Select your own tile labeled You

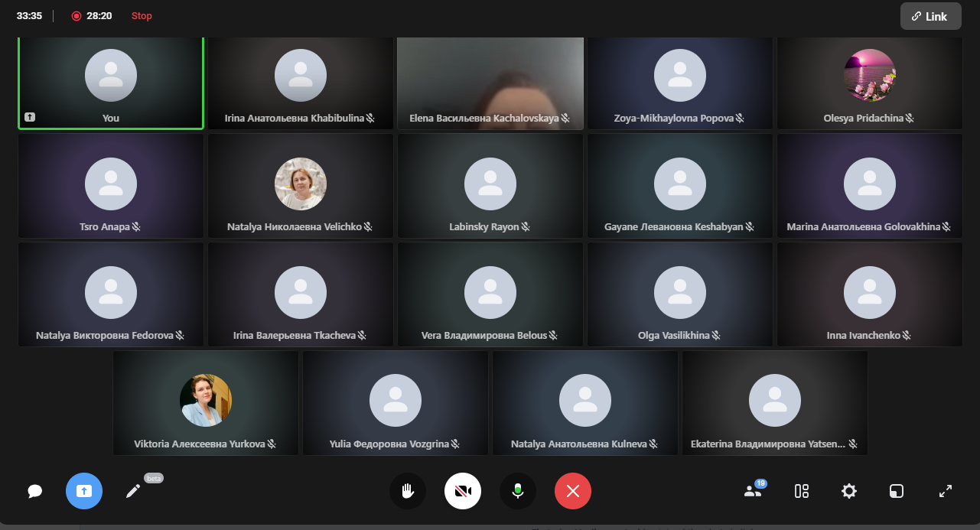(x=111, y=83)
